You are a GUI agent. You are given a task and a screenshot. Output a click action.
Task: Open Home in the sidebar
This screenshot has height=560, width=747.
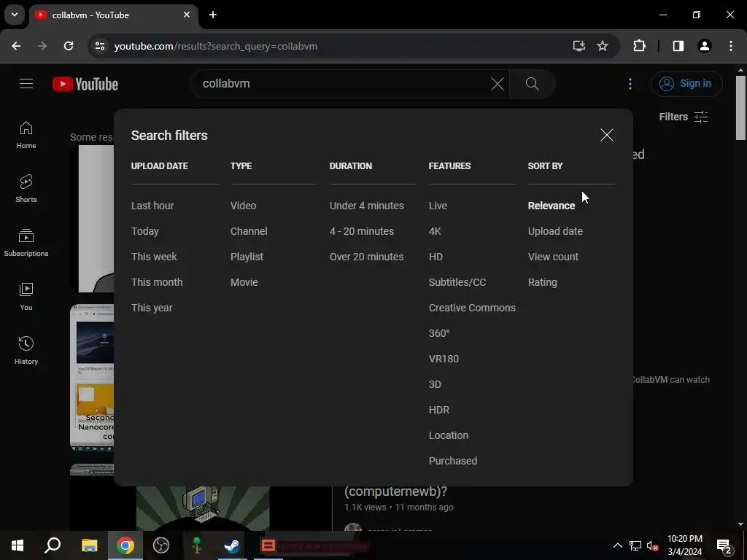(26, 135)
